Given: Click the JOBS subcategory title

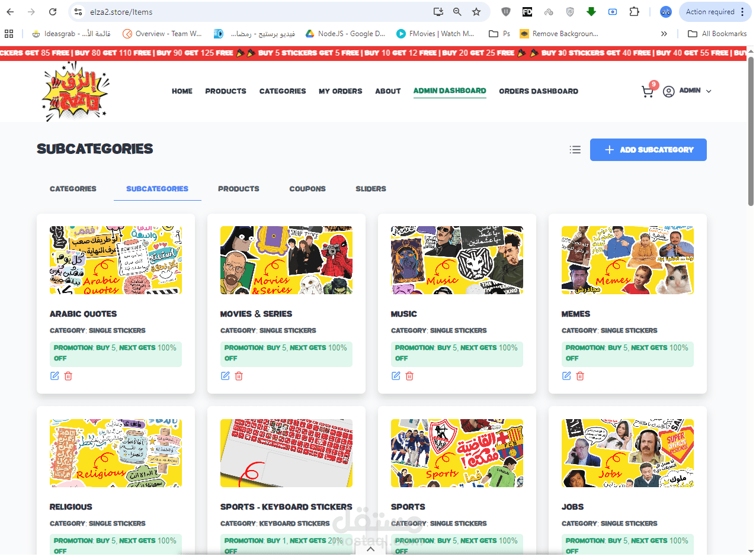Looking at the screenshot, I should 572,507.
